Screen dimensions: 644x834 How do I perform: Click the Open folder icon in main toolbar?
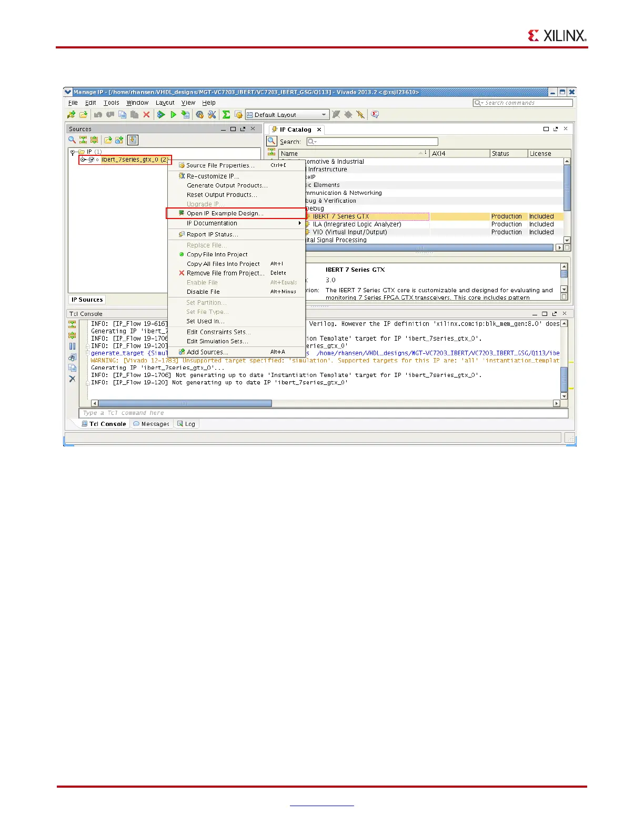point(83,114)
